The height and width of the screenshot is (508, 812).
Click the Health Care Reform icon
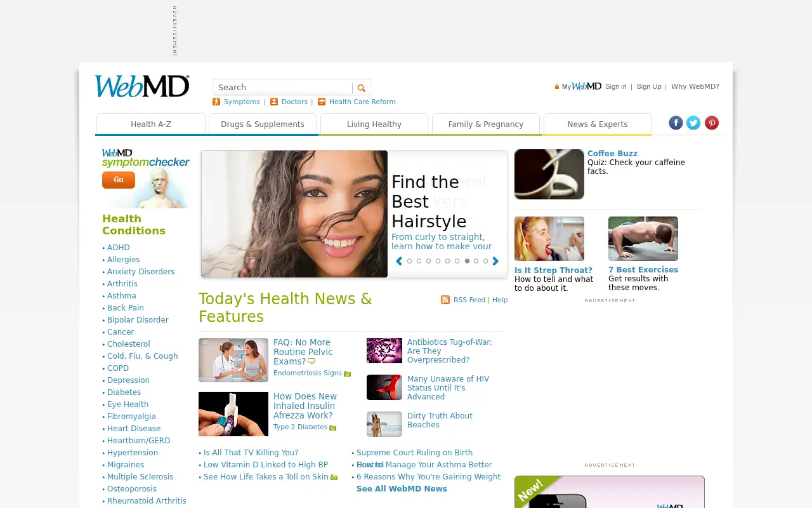(x=322, y=102)
